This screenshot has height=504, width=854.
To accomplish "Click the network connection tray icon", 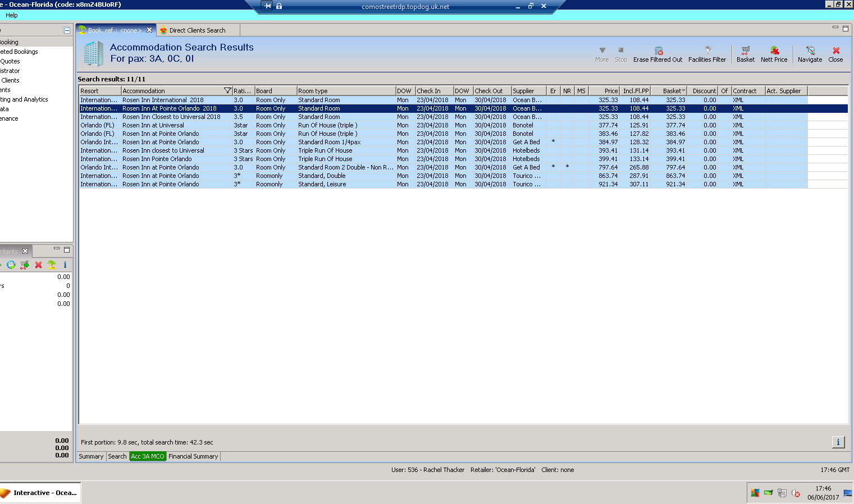I will click(x=782, y=493).
